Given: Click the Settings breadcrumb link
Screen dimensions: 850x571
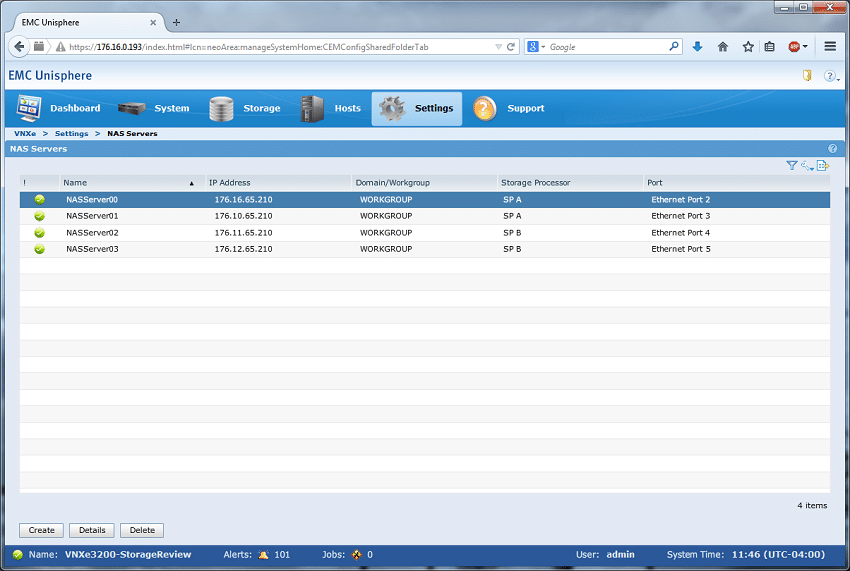Looking at the screenshot, I should [x=71, y=133].
